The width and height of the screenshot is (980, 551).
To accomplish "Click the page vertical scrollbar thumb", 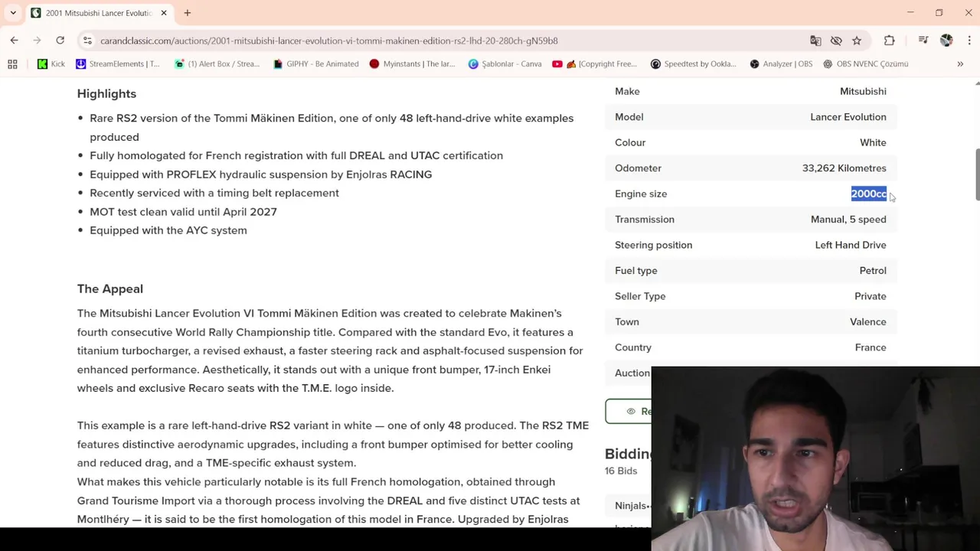I will click(x=976, y=175).
